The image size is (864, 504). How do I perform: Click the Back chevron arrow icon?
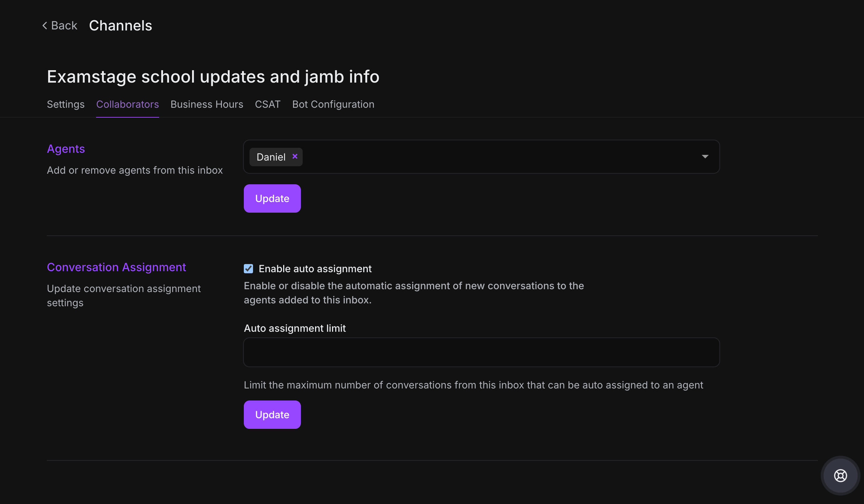point(45,26)
